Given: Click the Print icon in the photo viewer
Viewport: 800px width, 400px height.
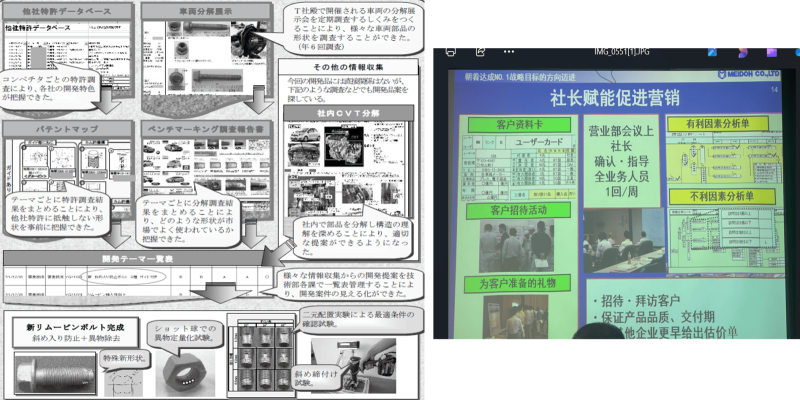Looking at the screenshot, I should pyautogui.click(x=450, y=52).
